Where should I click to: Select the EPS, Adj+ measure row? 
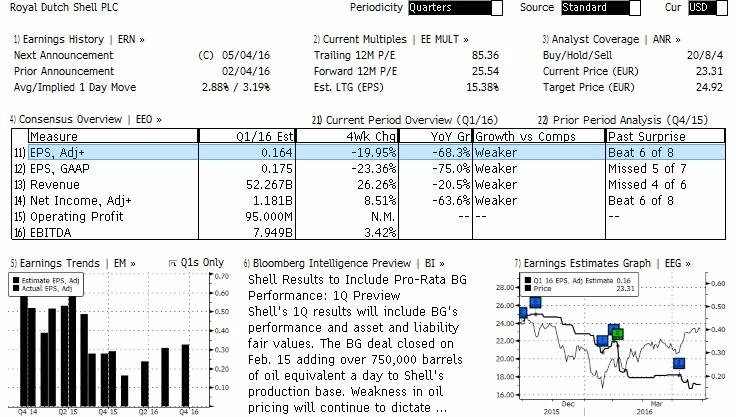(368, 153)
